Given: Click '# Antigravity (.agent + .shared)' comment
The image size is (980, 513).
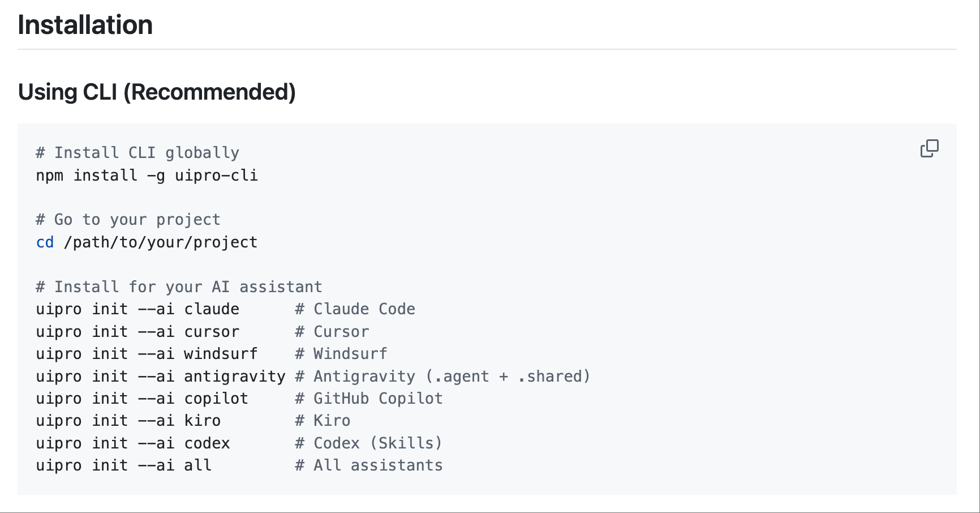Looking at the screenshot, I should (x=442, y=377).
